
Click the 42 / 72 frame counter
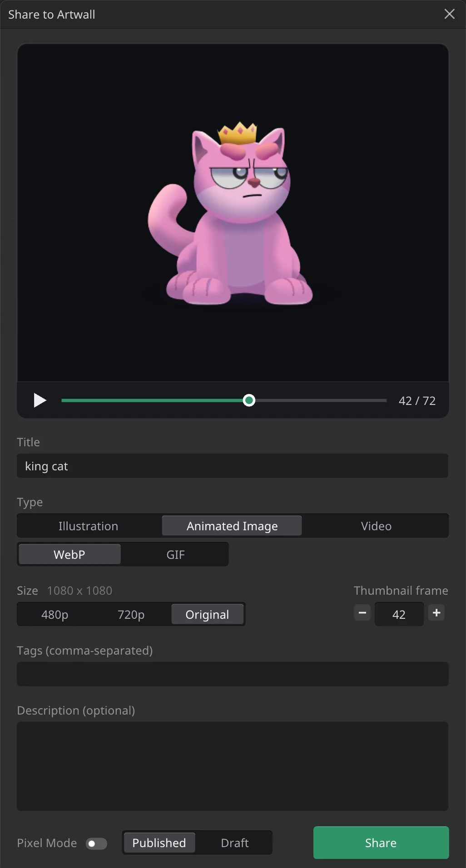[x=417, y=400]
